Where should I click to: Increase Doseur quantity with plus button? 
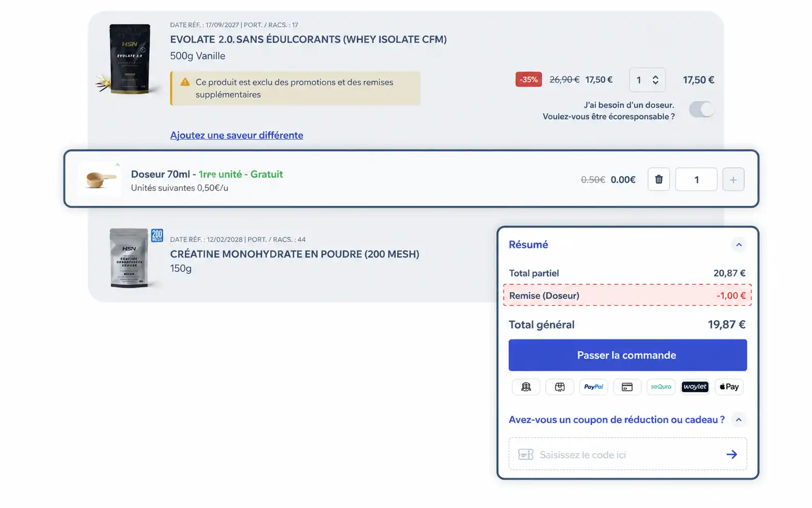733,180
